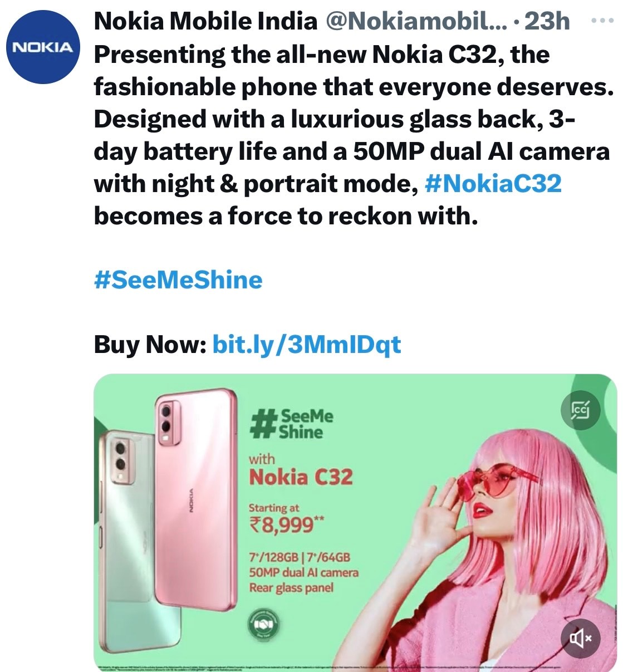Image resolution: width=623 pixels, height=672 pixels.
Task: Open the 23h tweet timestamp
Action: pyautogui.click(x=547, y=21)
